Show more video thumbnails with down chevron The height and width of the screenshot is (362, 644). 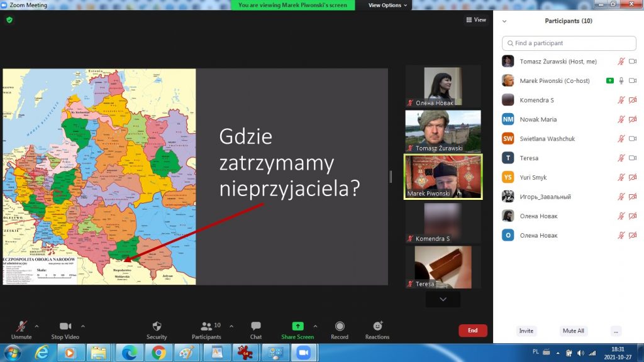(443, 299)
